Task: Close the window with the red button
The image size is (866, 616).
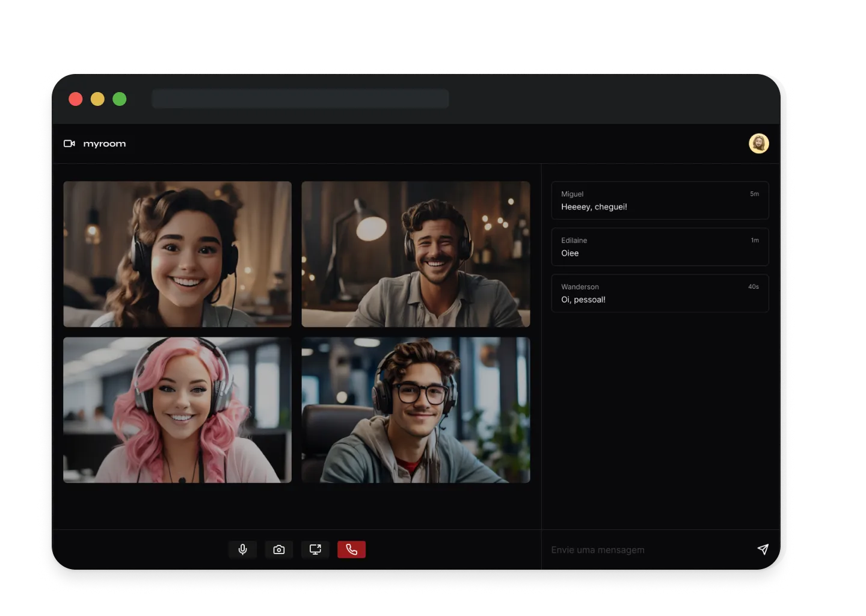Action: [76, 99]
